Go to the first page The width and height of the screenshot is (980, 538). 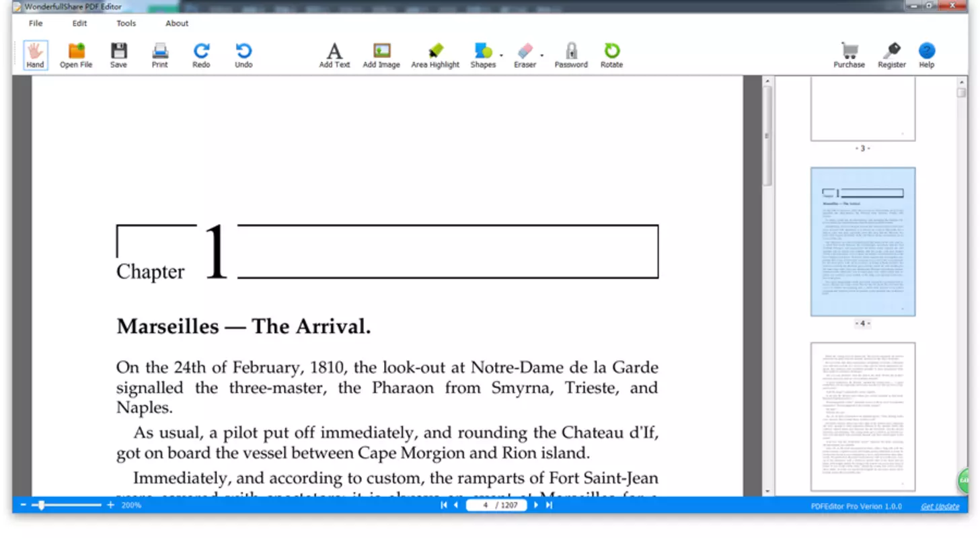444,505
